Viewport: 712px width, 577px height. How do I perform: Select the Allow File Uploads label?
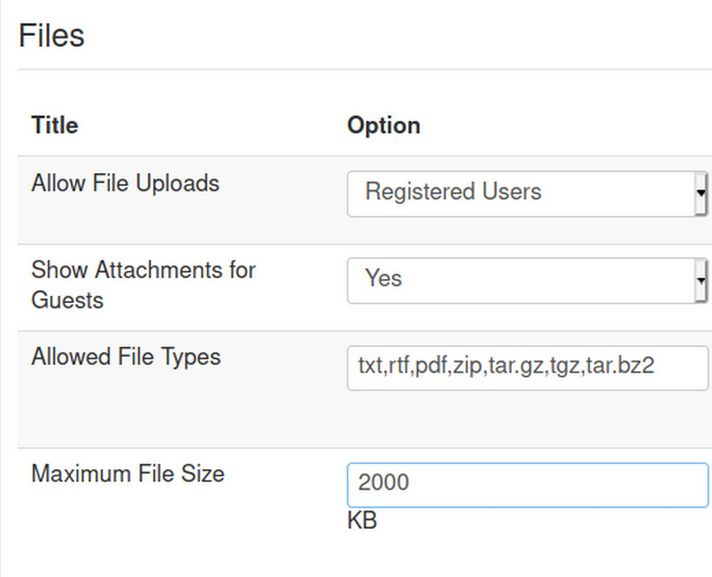125,184
